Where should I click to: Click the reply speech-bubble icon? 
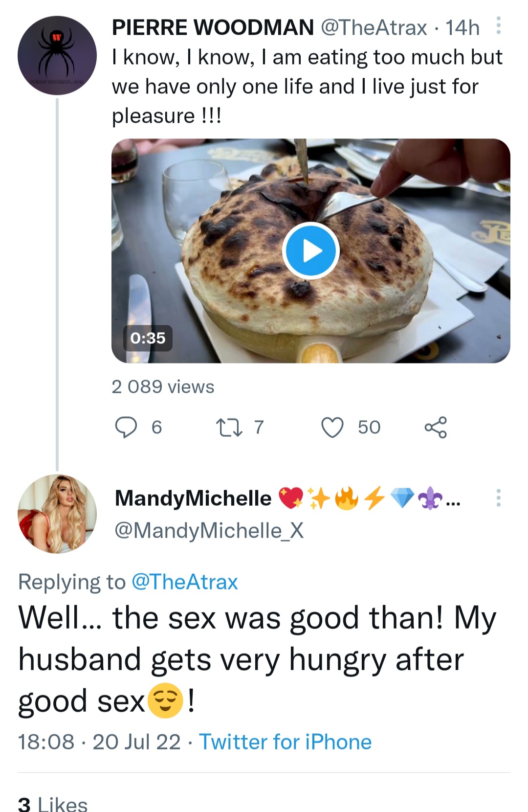[x=126, y=427]
